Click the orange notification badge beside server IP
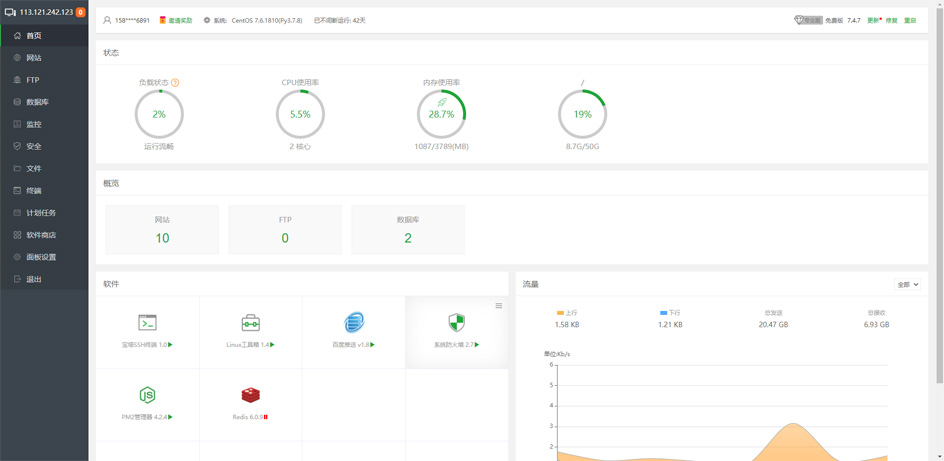944x461 pixels. click(x=81, y=12)
